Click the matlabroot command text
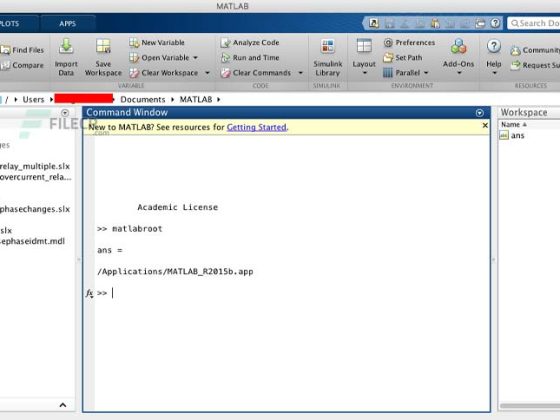This screenshot has width=560, height=420. (x=137, y=229)
